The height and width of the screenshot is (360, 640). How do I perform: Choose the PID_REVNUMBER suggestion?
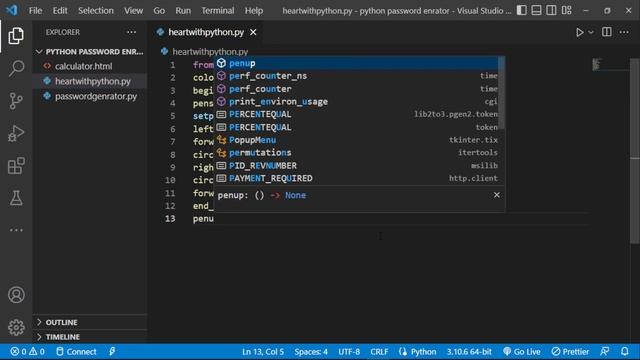[x=357, y=166]
